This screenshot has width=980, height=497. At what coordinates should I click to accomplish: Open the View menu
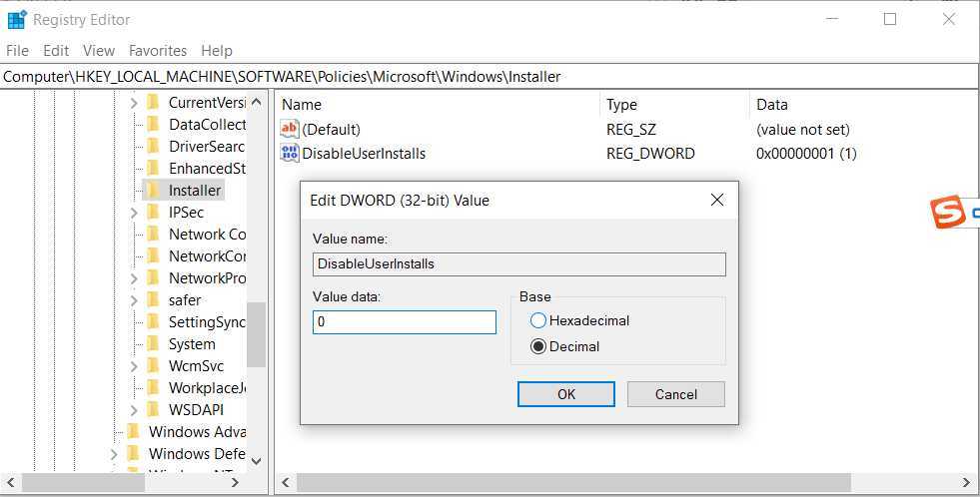click(x=99, y=51)
